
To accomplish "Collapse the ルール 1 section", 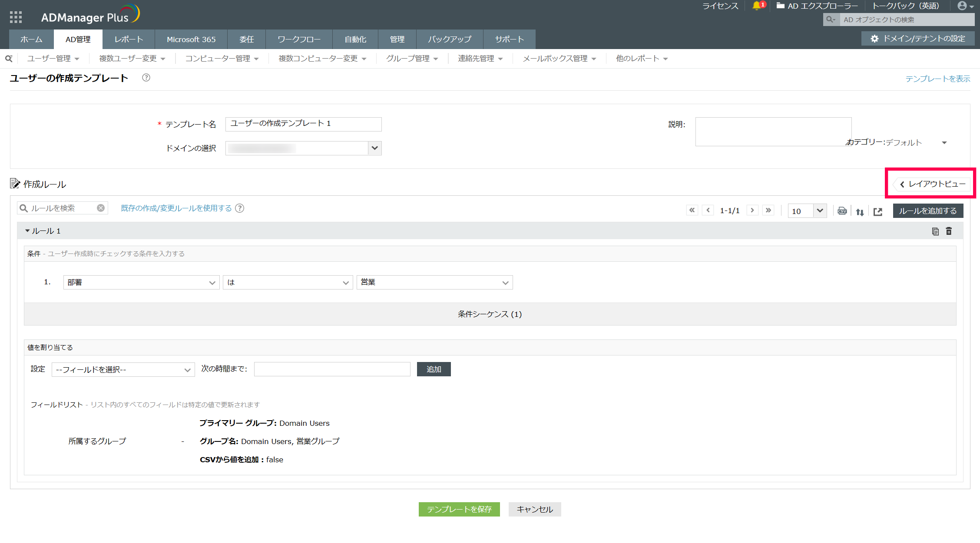I will 27,231.
